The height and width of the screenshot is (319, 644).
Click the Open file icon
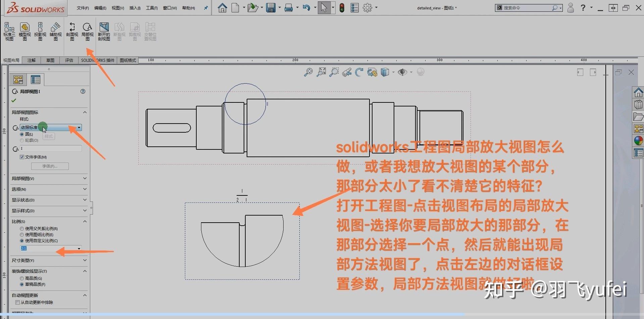click(x=252, y=7)
